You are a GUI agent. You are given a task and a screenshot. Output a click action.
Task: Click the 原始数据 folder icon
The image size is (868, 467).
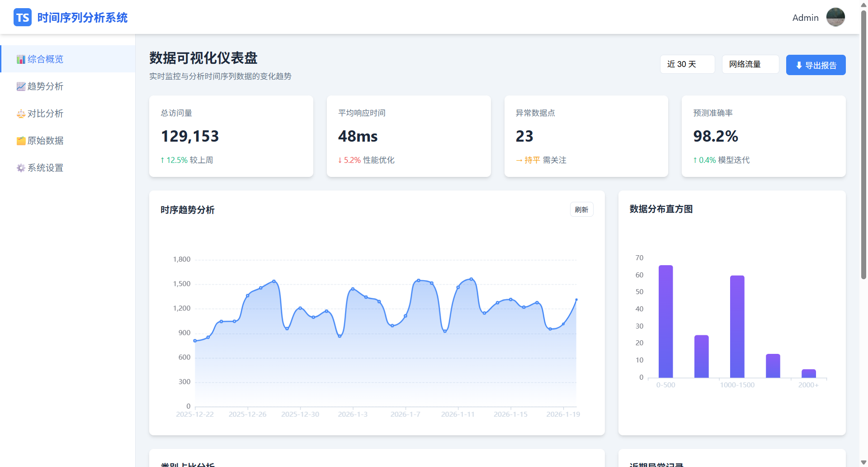(x=21, y=141)
